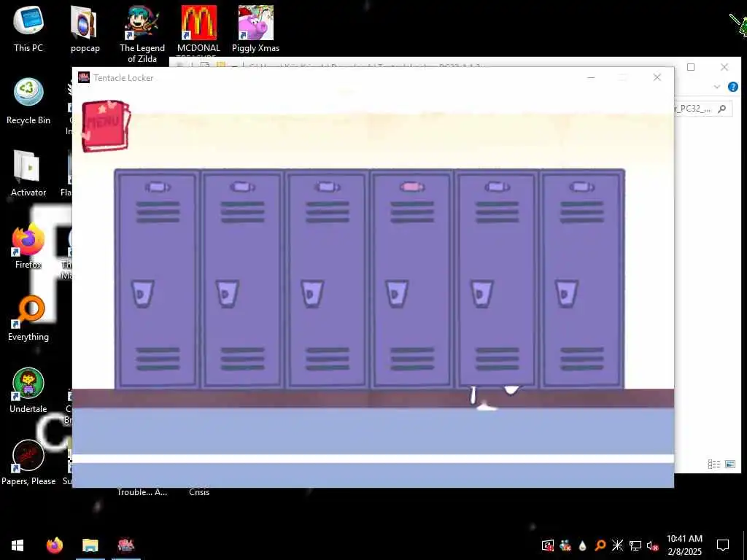Click the white asterisk tray icon
This screenshot has width=747, height=560.
click(617, 545)
